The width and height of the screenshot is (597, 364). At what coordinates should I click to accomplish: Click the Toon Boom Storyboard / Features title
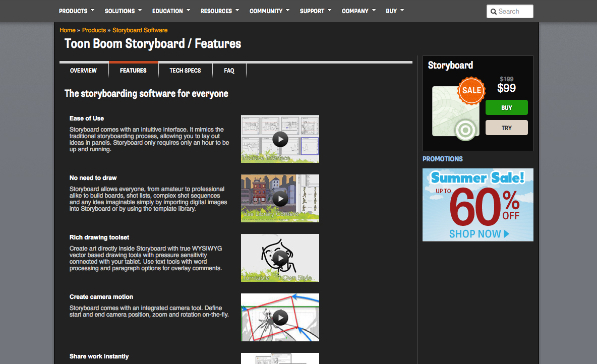pos(153,44)
